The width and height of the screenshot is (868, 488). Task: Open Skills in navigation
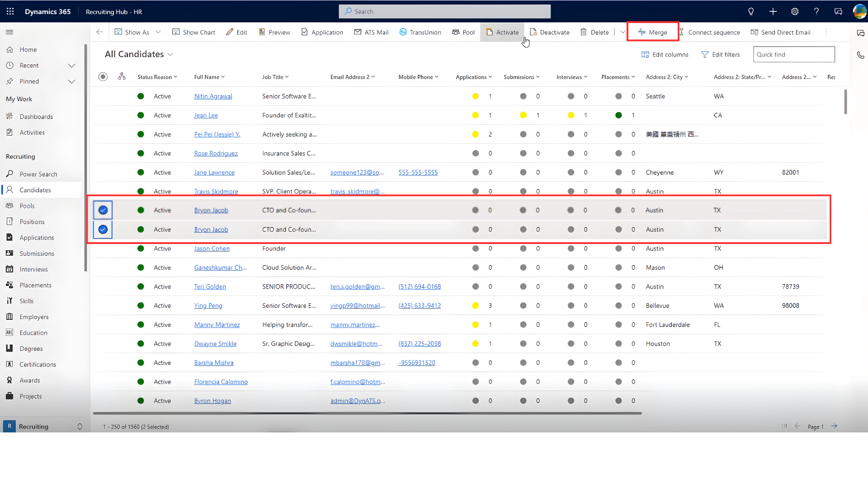click(x=26, y=301)
